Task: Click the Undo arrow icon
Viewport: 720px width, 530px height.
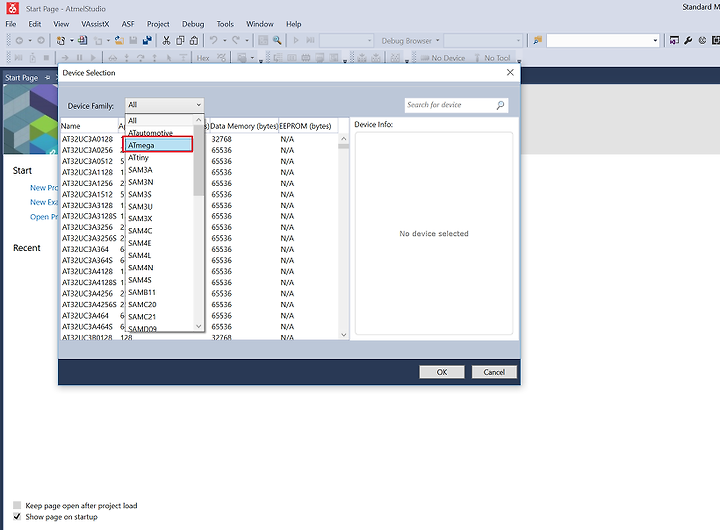Action: pos(214,40)
